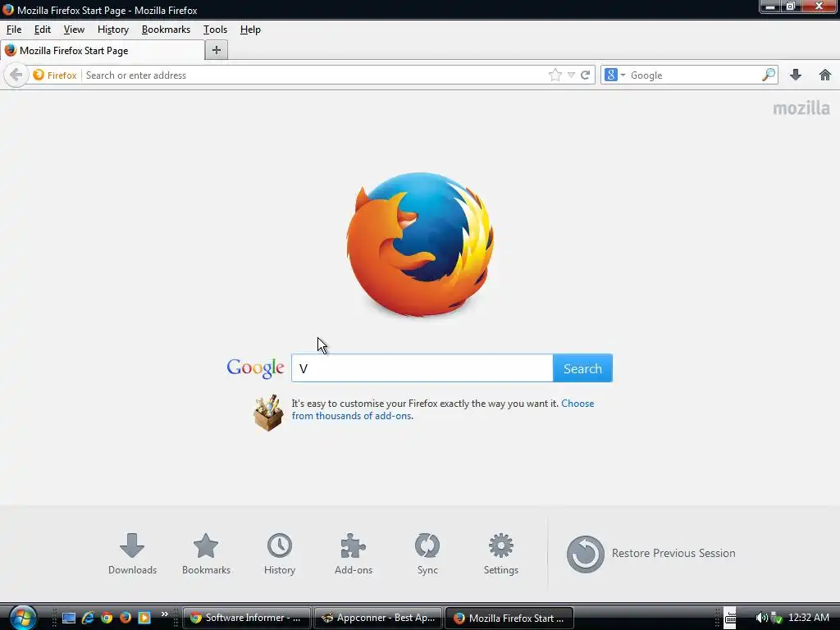The height and width of the screenshot is (630, 840).
Task: Click Restore Previous Session button
Action: (x=651, y=554)
